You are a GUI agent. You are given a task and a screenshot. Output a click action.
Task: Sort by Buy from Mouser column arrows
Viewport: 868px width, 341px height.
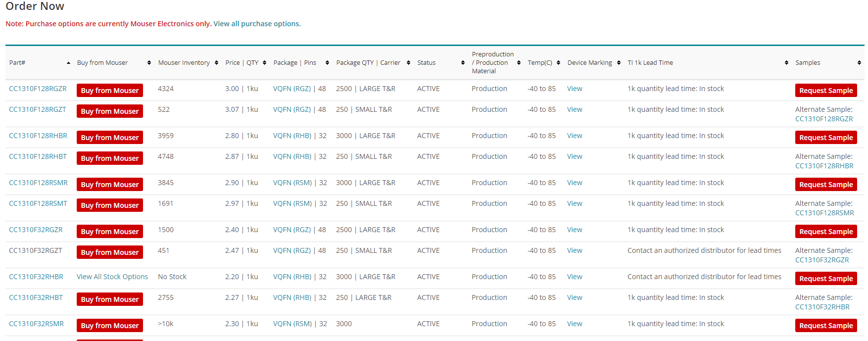pos(149,63)
